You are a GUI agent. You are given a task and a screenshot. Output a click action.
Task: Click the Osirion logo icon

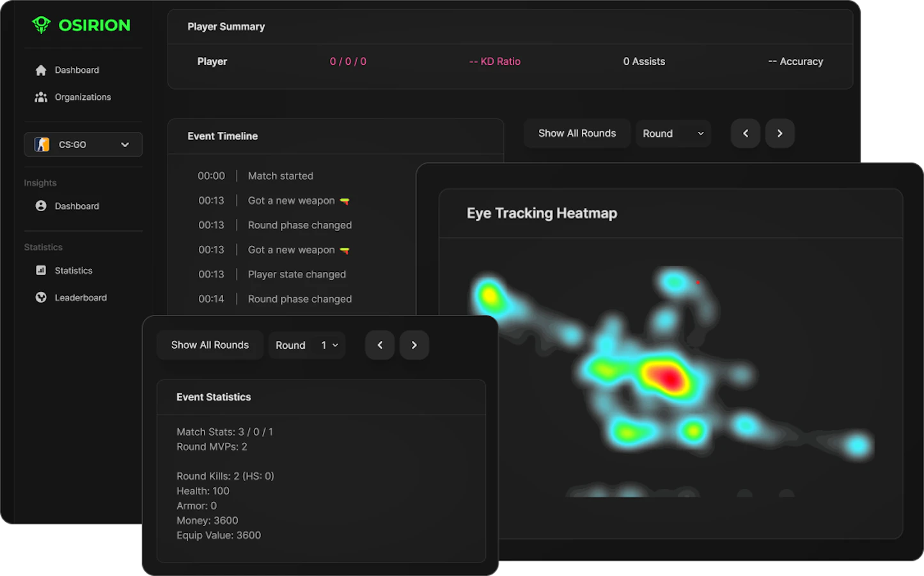point(42,25)
